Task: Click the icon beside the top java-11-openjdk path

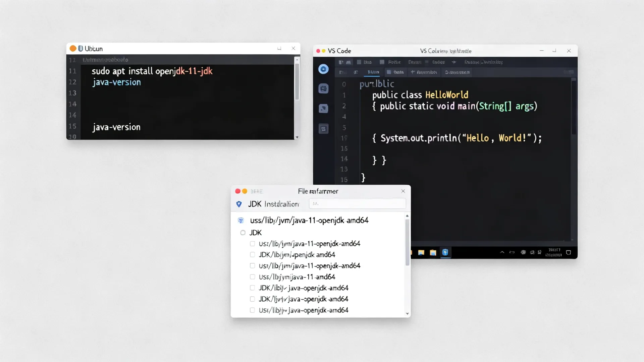Action: pos(240,220)
